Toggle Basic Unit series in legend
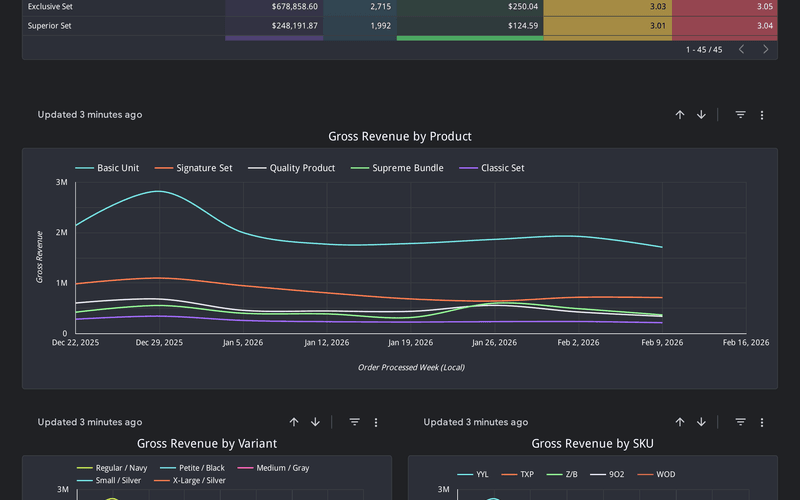800x500 pixels. click(x=117, y=168)
